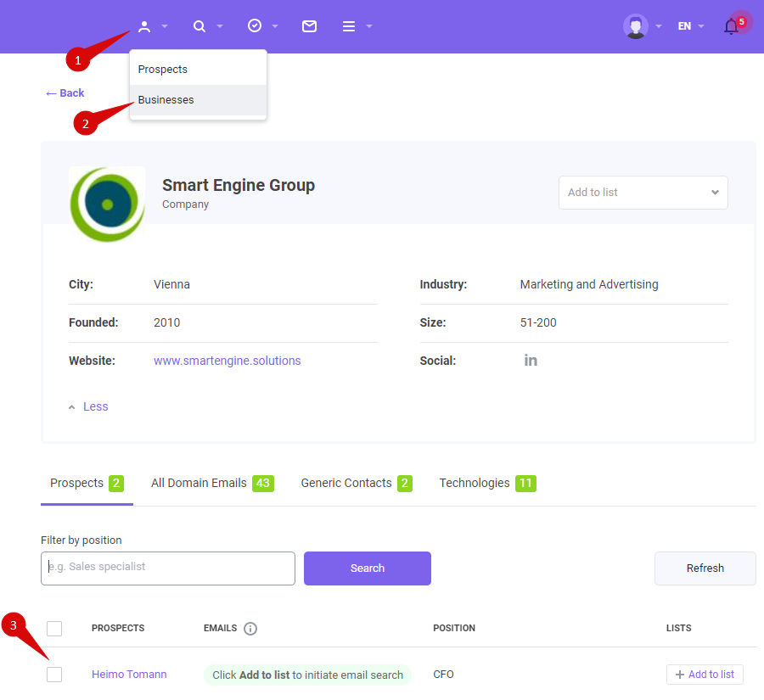Screen dimensions: 764x700
Task: Open the hamburger menu icon
Action: click(x=349, y=26)
